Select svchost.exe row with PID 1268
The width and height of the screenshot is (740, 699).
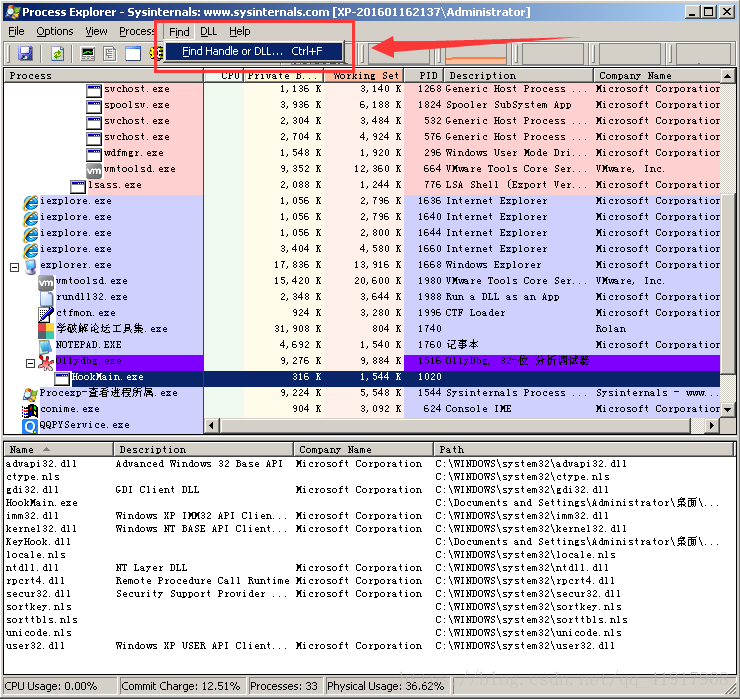point(362,89)
